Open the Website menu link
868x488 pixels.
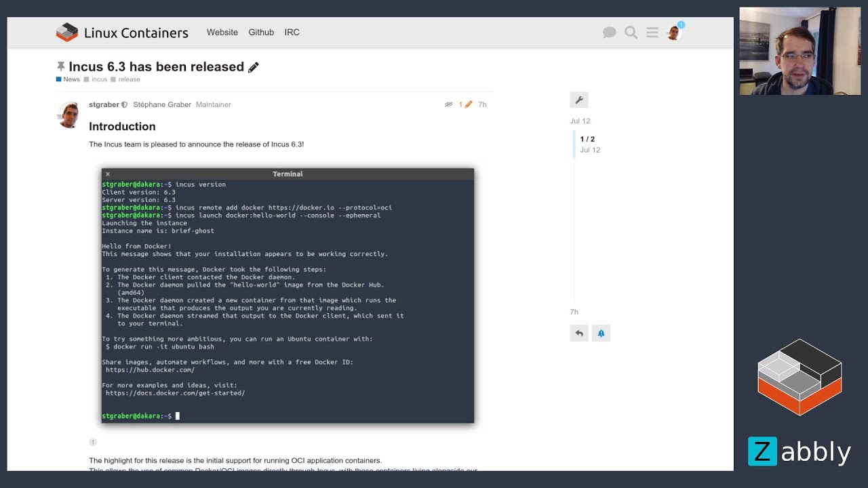tap(222, 33)
